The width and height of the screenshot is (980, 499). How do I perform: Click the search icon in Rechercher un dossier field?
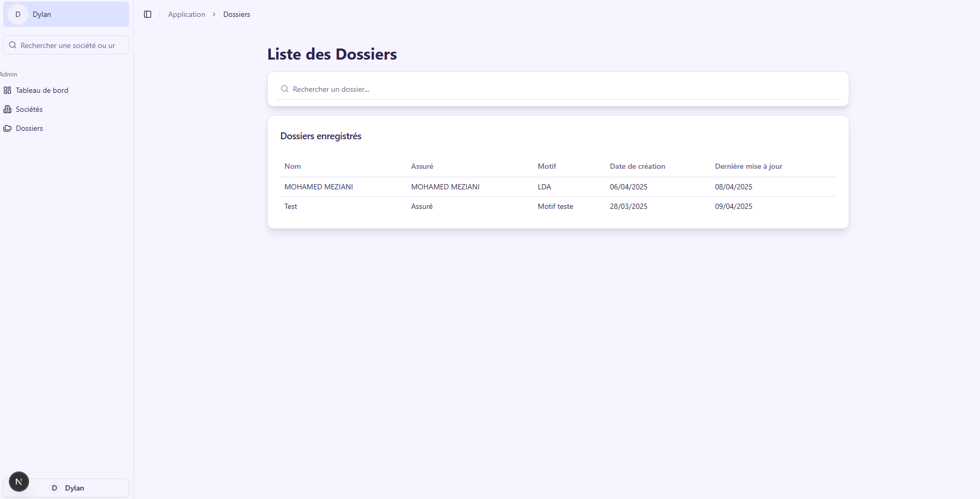coord(284,89)
